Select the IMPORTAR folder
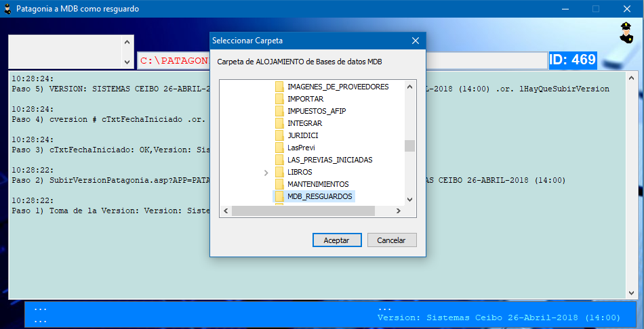 click(305, 100)
